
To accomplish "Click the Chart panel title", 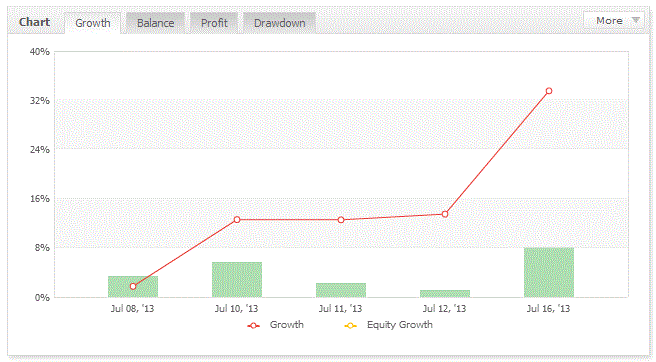I will point(34,22).
